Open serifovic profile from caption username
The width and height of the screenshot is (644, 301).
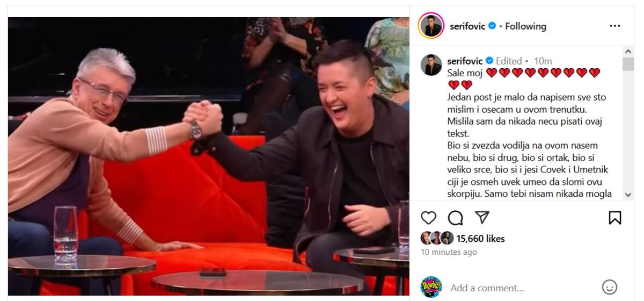click(465, 61)
